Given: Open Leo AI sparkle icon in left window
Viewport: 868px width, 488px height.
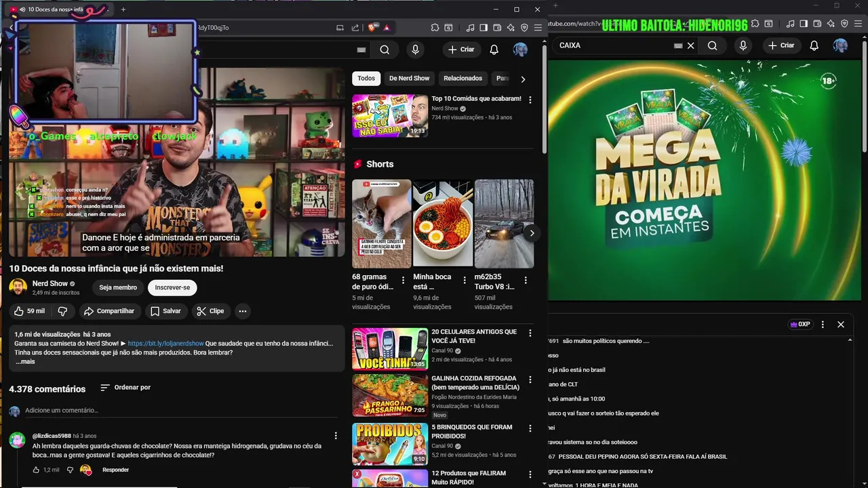Looking at the screenshot, I should click(511, 28).
